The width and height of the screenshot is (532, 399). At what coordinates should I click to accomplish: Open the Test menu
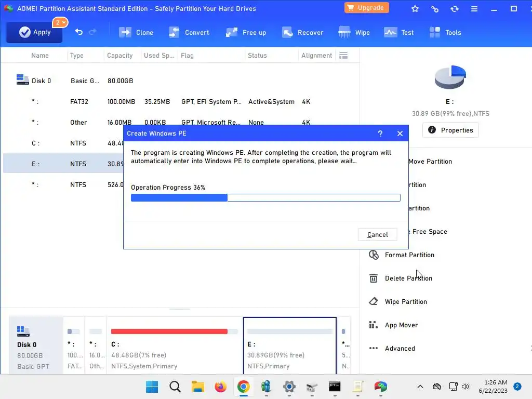(x=398, y=33)
